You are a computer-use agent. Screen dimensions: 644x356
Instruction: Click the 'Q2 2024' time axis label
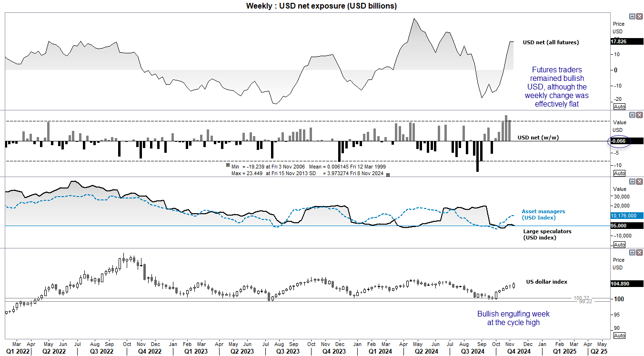click(x=427, y=352)
